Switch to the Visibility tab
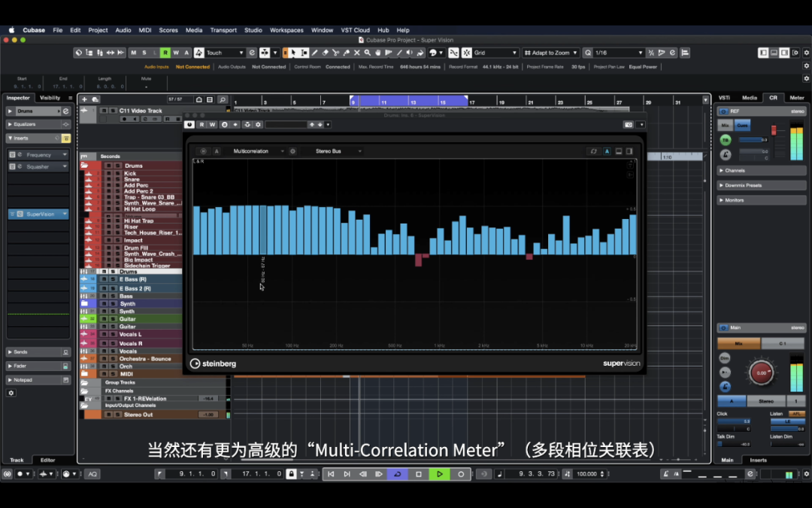The height and width of the screenshot is (508, 812). 50,97
